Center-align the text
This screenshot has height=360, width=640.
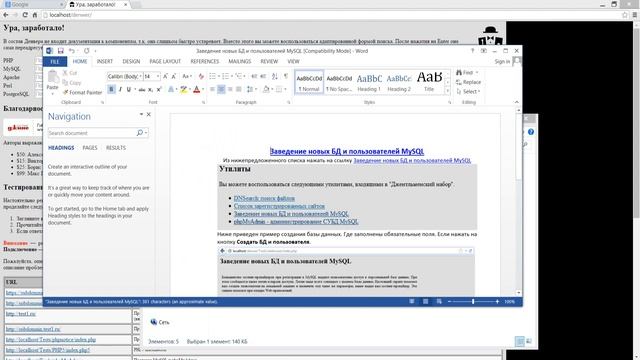click(221, 89)
